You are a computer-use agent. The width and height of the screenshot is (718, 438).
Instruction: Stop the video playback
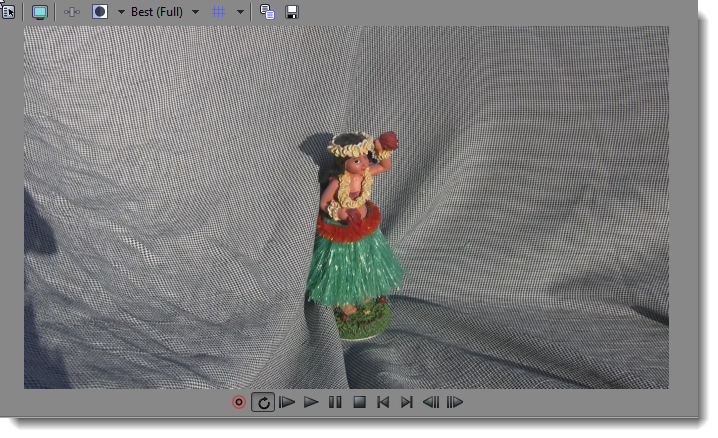359,402
